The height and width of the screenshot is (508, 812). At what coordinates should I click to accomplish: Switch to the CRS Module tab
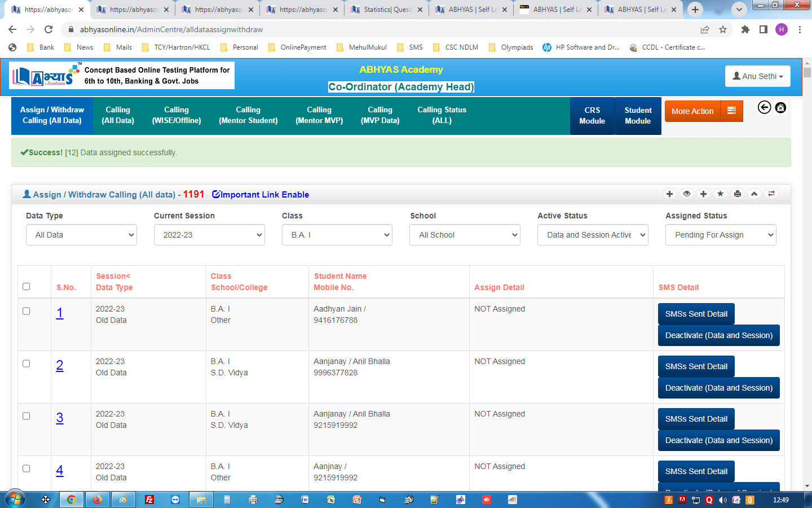pos(592,116)
